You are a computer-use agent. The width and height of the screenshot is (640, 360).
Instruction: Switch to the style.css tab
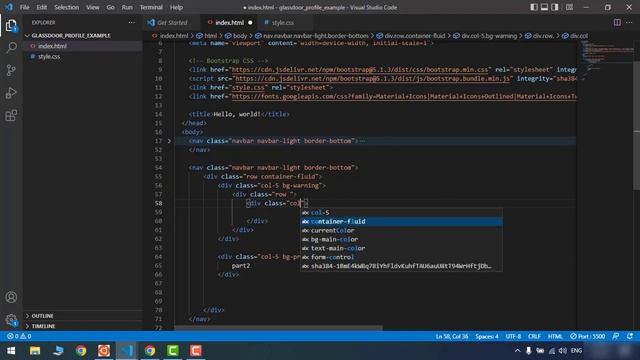282,22
